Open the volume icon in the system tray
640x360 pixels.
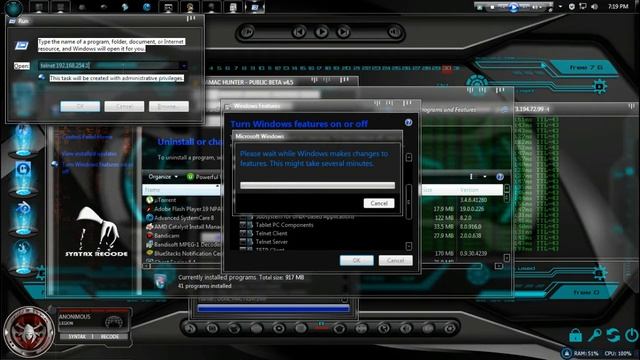[594, 7]
